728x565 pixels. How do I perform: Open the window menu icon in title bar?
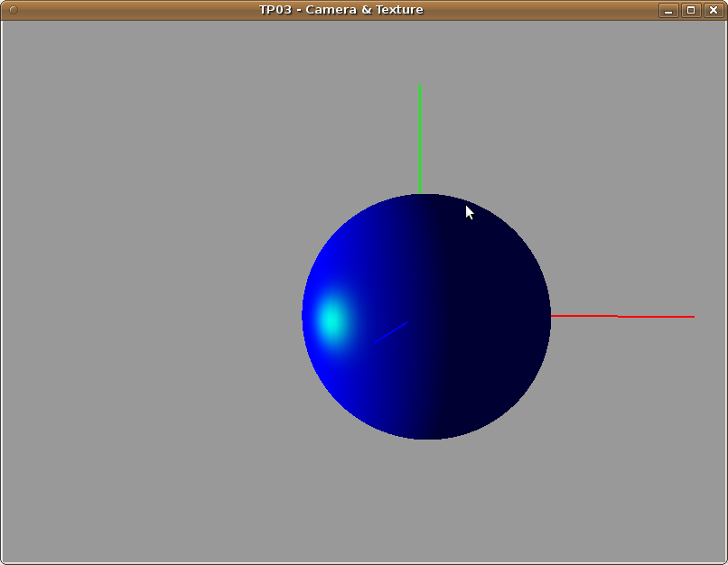[x=14, y=10]
